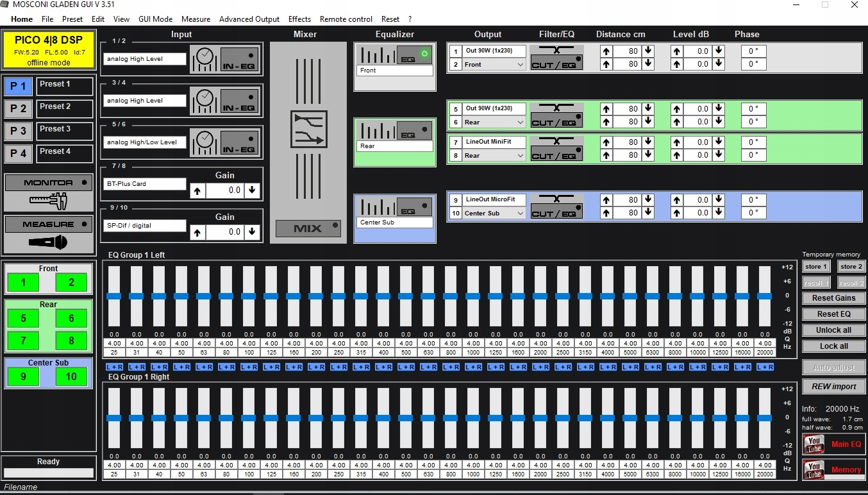Click the MIX button in mixer panel
Image resolution: width=868 pixels, height=495 pixels.
308,228
